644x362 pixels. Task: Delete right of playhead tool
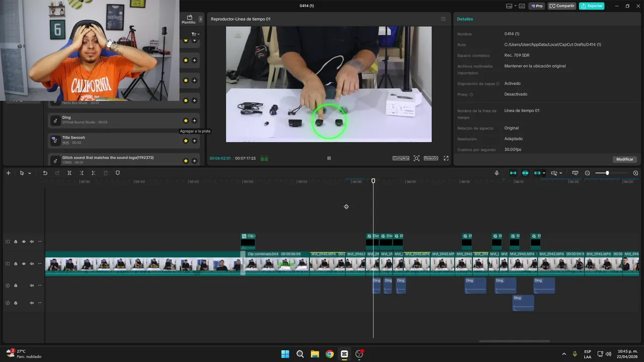[94, 173]
